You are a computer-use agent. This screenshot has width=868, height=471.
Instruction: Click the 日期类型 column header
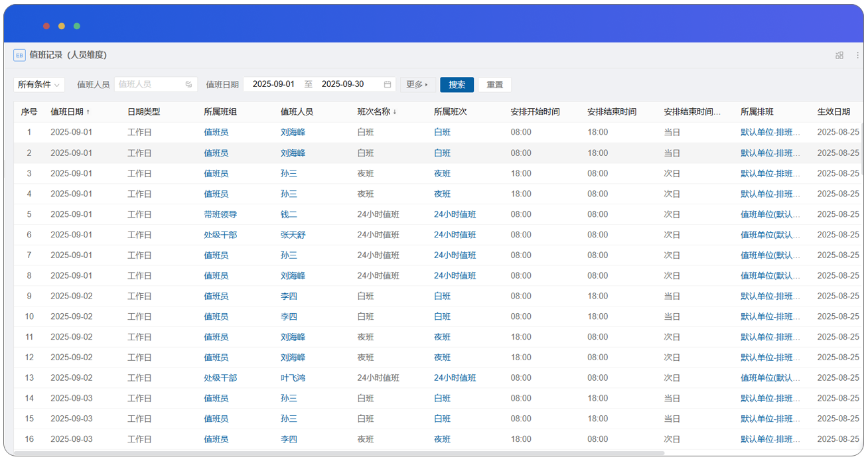[x=143, y=112]
